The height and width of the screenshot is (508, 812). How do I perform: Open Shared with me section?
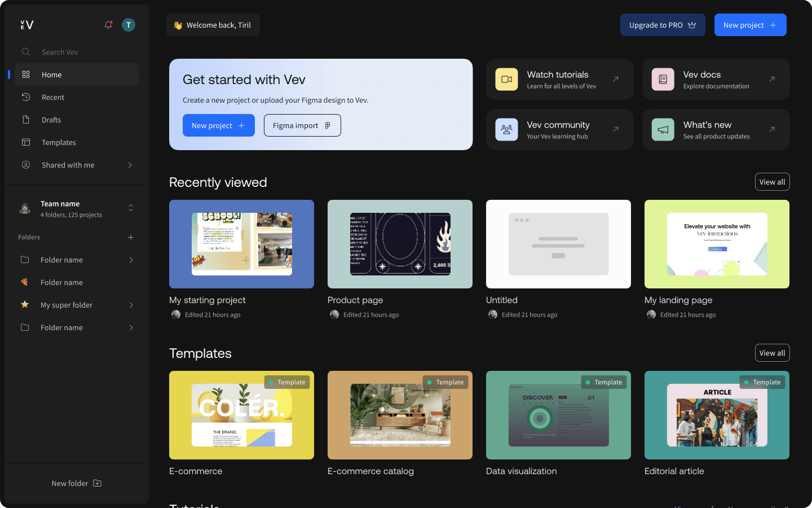tap(77, 165)
